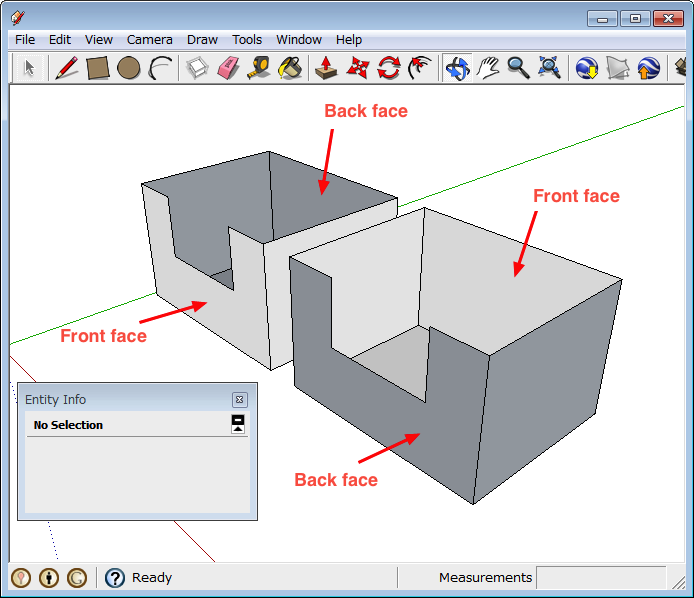Click the credits person status icon
The image size is (694, 598).
49,578
